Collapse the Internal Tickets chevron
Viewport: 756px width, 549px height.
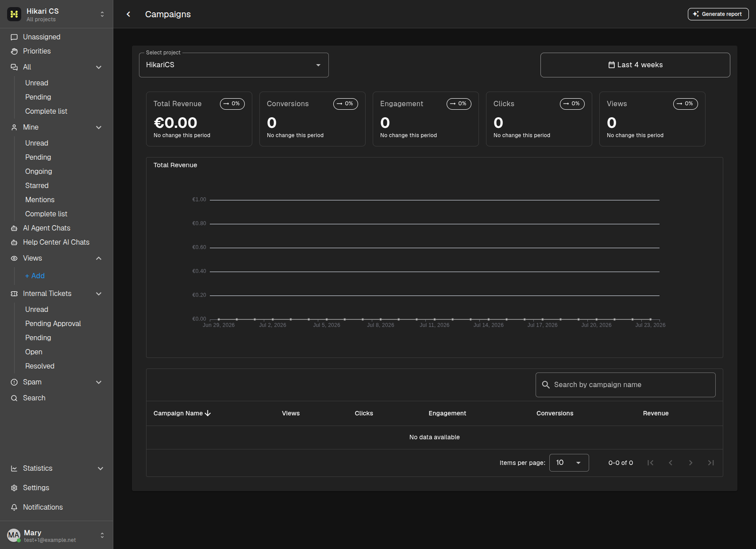coord(99,294)
